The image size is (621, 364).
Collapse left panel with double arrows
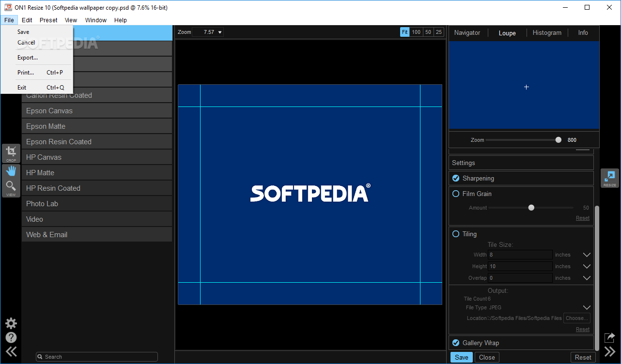point(11,352)
